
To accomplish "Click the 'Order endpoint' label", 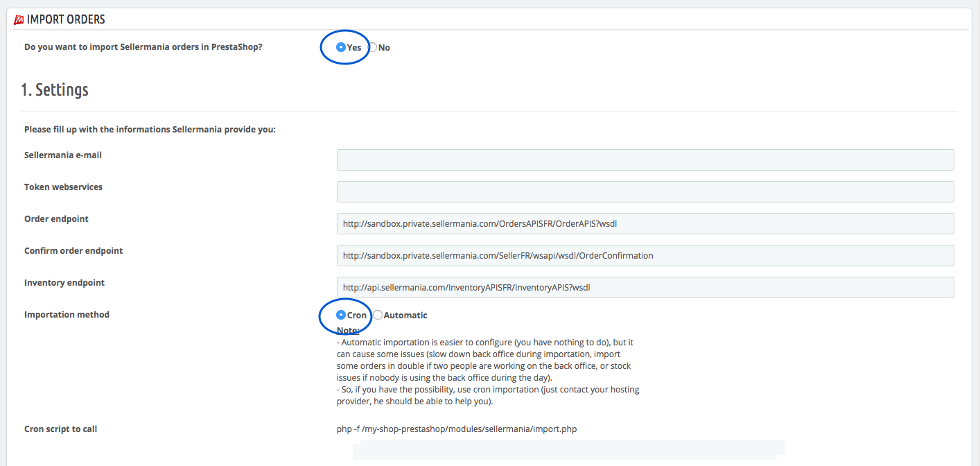I will pyautogui.click(x=56, y=218).
